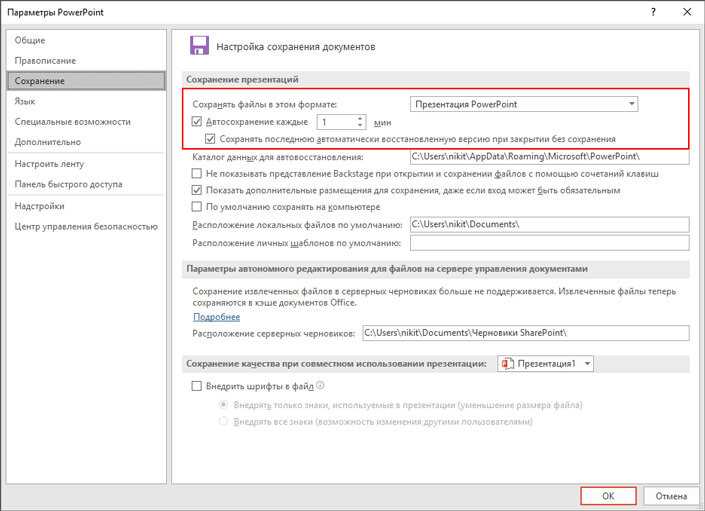Click the server drafts location field

(x=526, y=333)
